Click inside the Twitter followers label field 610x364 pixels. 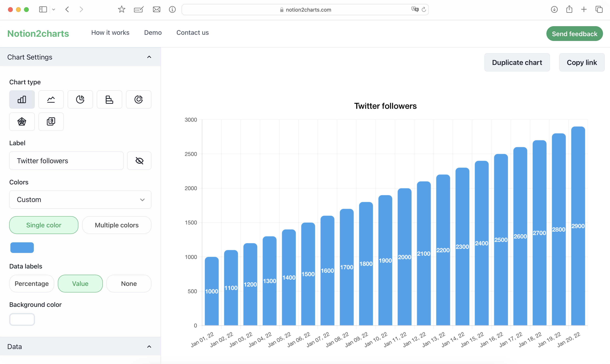pos(66,160)
